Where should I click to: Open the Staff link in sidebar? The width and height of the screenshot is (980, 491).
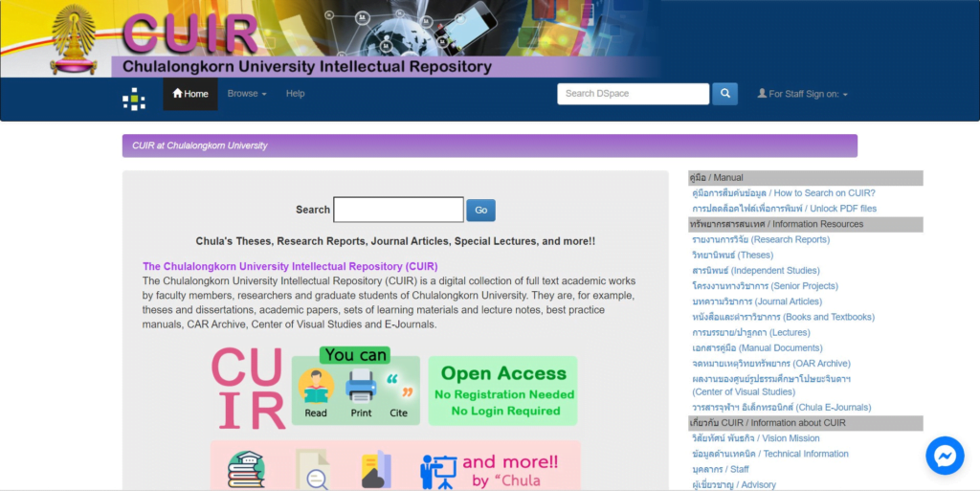tap(720, 469)
